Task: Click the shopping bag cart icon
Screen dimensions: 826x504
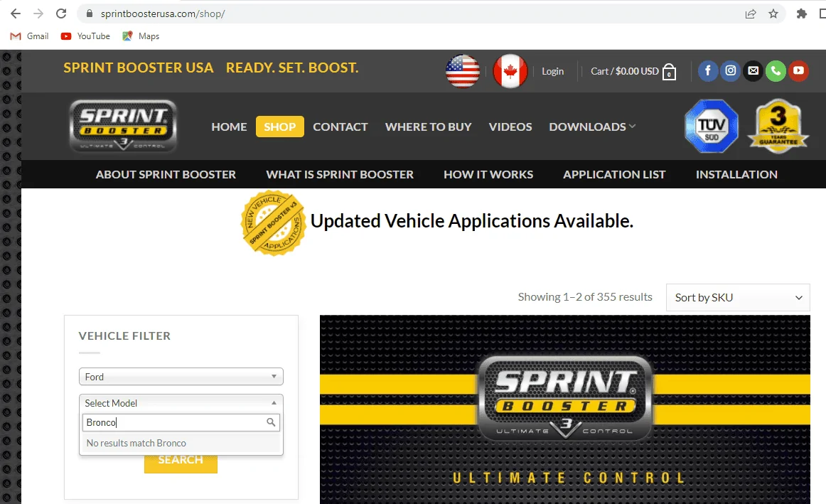Action: pos(669,72)
